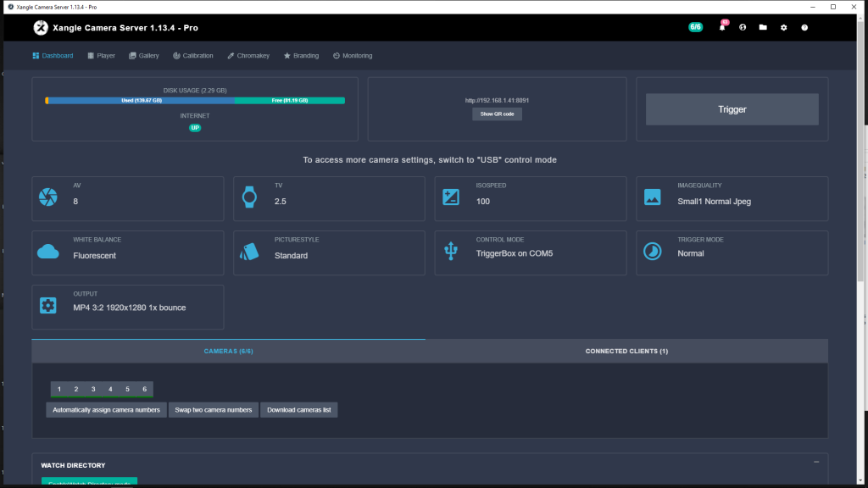The height and width of the screenshot is (488, 868).
Task: Click Show QR code
Action: click(497, 114)
